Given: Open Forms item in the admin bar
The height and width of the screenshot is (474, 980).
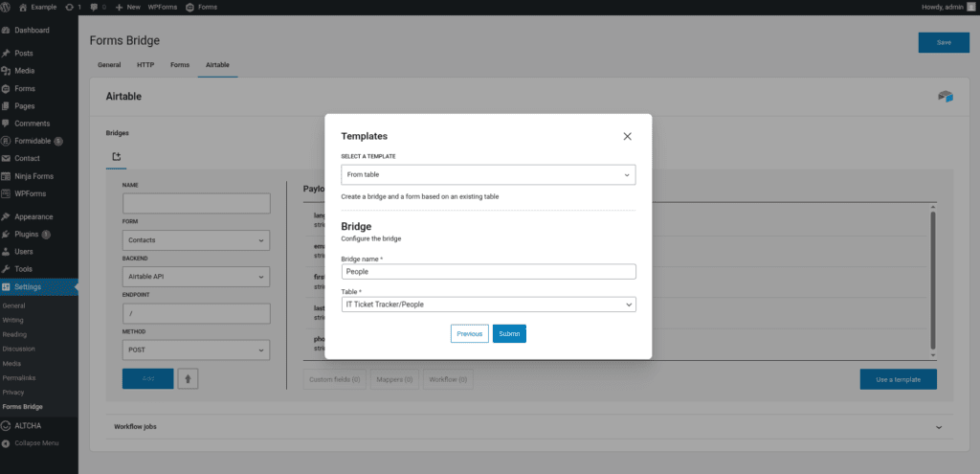Looking at the screenshot, I should 199,7.
